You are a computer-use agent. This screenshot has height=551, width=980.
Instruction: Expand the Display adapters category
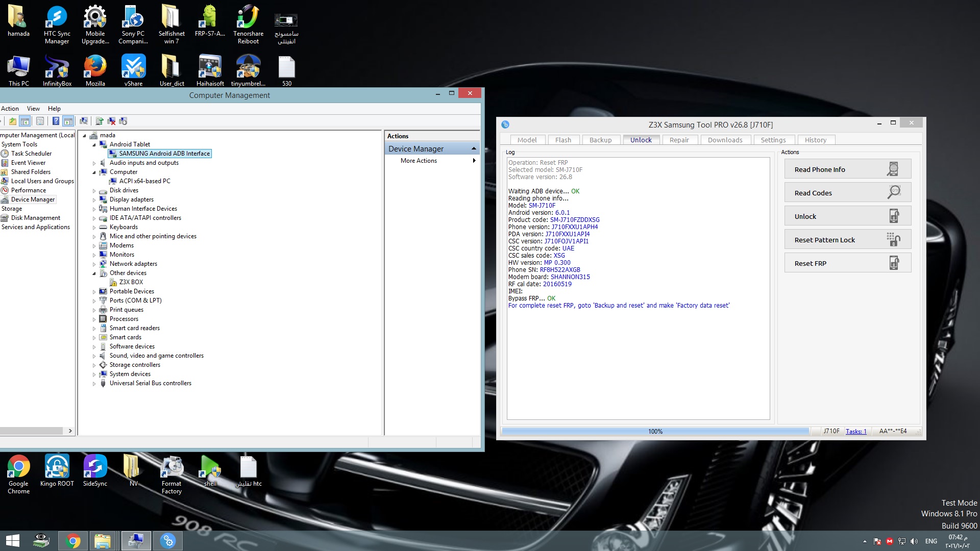click(94, 200)
